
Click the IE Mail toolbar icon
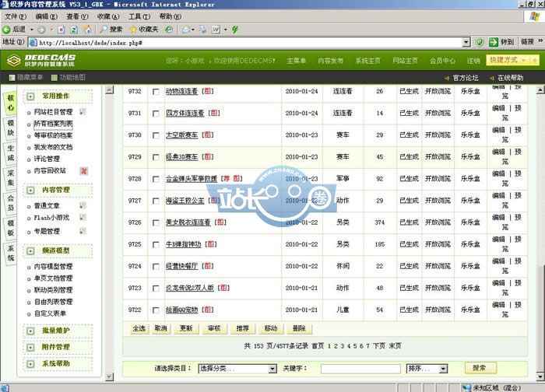(x=186, y=30)
